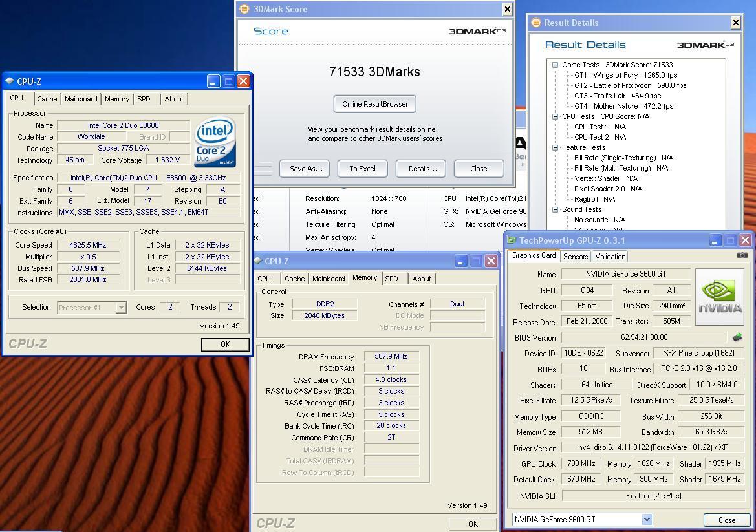
Task: Click the 71533 3DMarks score text
Action: (x=374, y=72)
